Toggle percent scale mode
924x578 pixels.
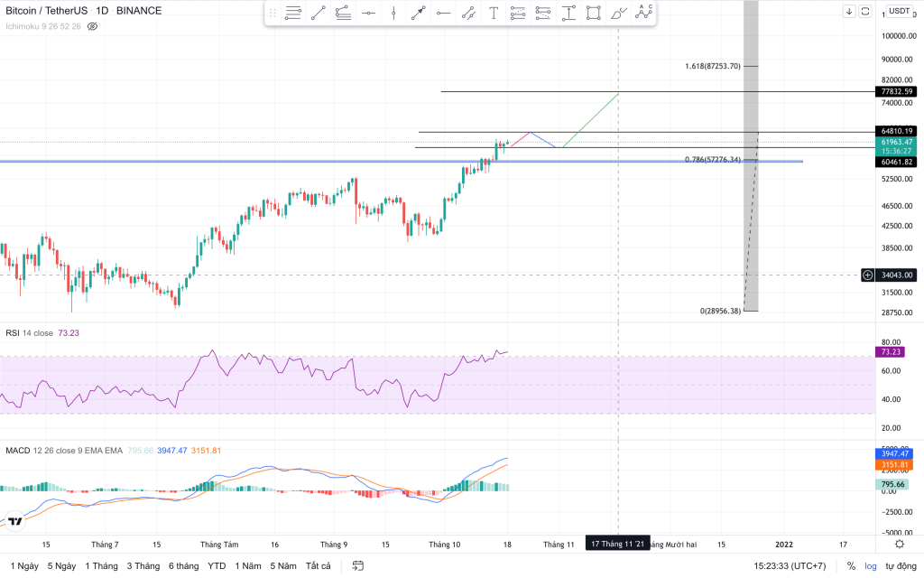point(851,565)
